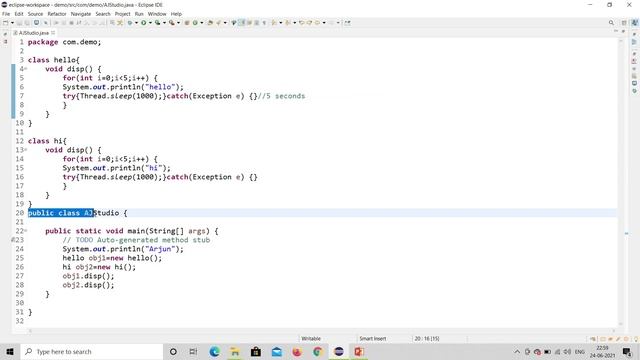Image resolution: width=640 pixels, height=360 pixels.
Task: Click Smart Insert status bar entry
Action: pos(373,338)
